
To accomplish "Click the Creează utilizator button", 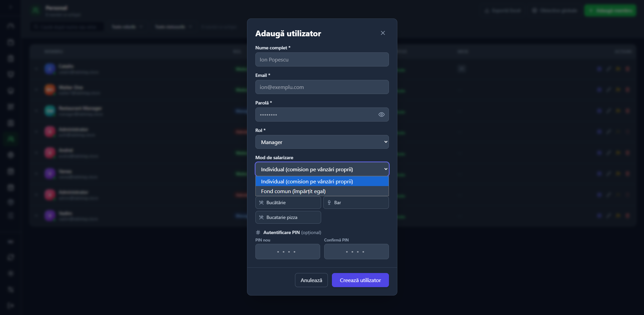I will point(360,280).
